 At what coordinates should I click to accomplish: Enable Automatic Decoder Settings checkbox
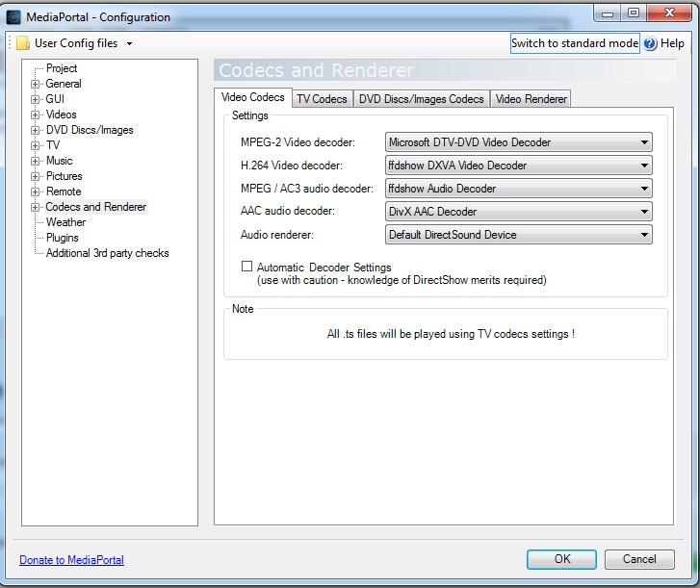pos(247,267)
